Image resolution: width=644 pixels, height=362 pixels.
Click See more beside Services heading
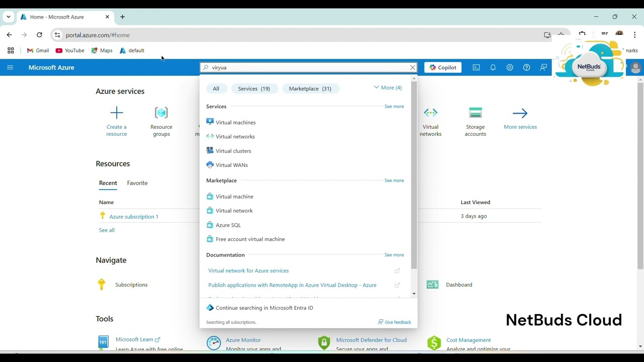pos(394,107)
